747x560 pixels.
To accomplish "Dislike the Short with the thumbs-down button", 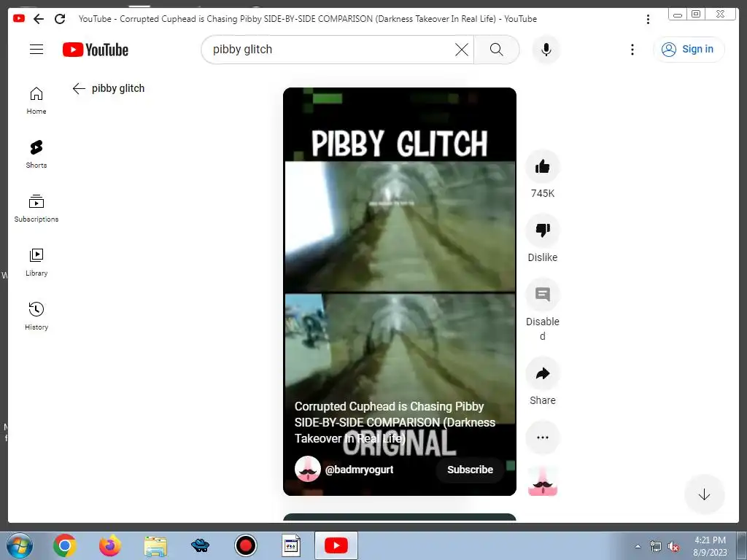I will [542, 230].
